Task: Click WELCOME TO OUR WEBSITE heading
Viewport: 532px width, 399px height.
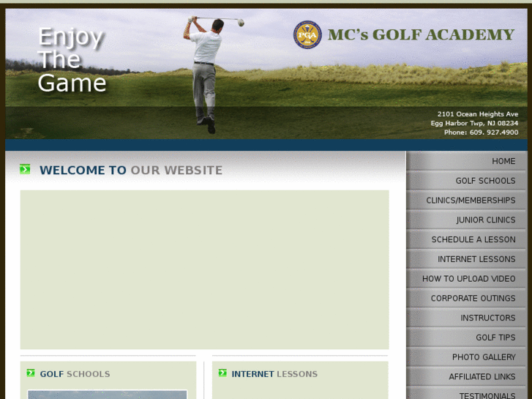Action: (131, 170)
